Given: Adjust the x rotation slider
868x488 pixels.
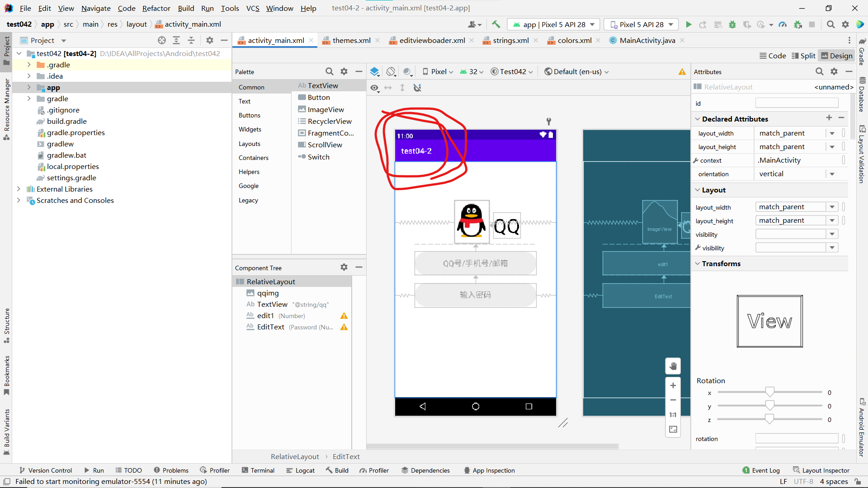Looking at the screenshot, I should [x=769, y=392].
